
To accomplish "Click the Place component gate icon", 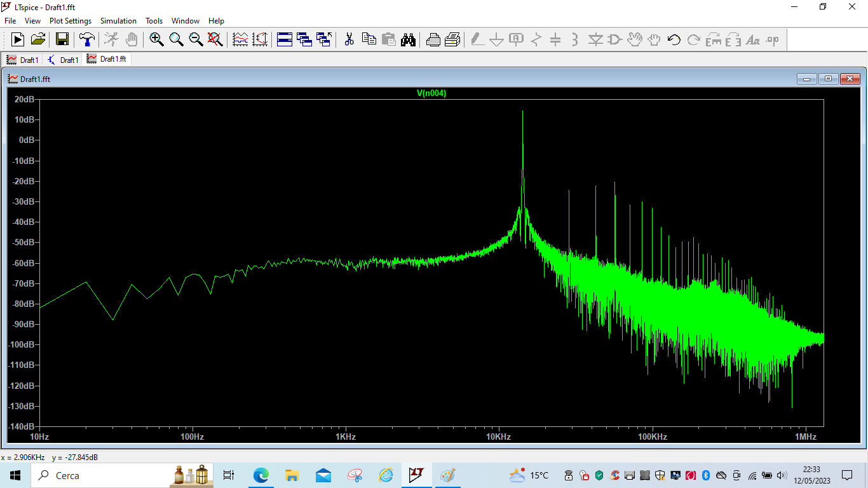I will (x=614, y=39).
